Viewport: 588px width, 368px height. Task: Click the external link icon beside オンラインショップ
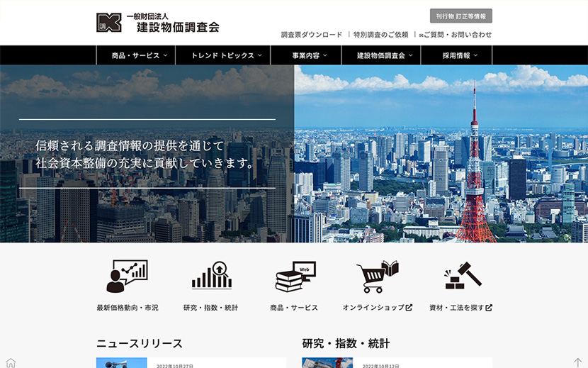(409, 308)
